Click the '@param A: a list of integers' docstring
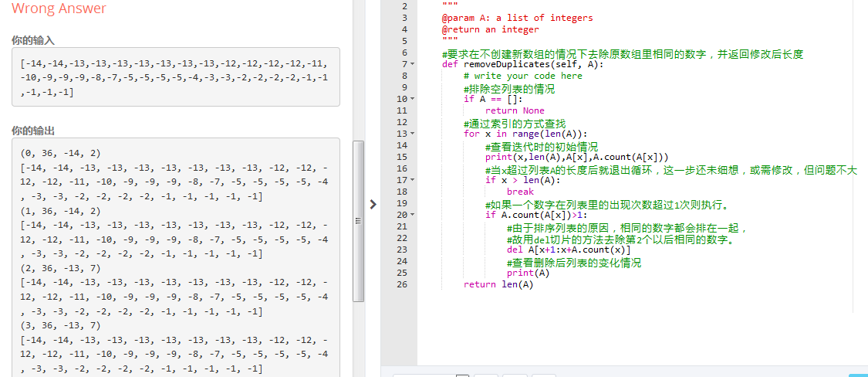Image resolution: width=868 pixels, height=377 pixels. click(x=517, y=18)
